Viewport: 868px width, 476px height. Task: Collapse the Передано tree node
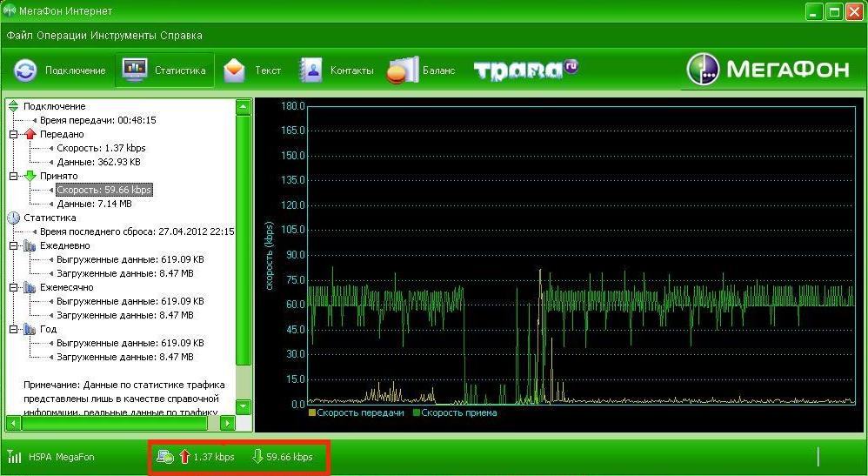click(x=14, y=134)
